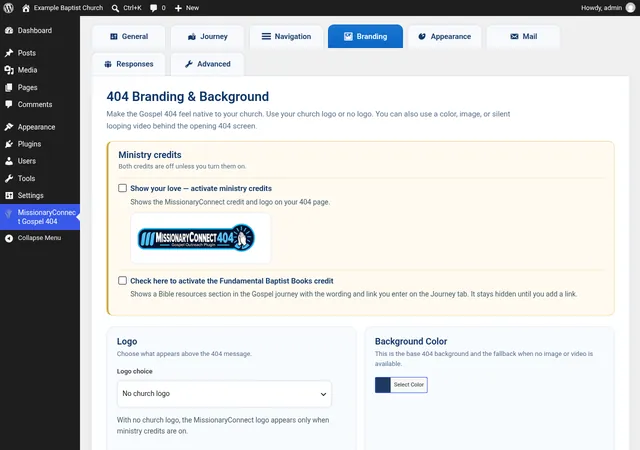Check the Fundamental Baptist Books credit box
The width and height of the screenshot is (640, 450).
click(122, 281)
